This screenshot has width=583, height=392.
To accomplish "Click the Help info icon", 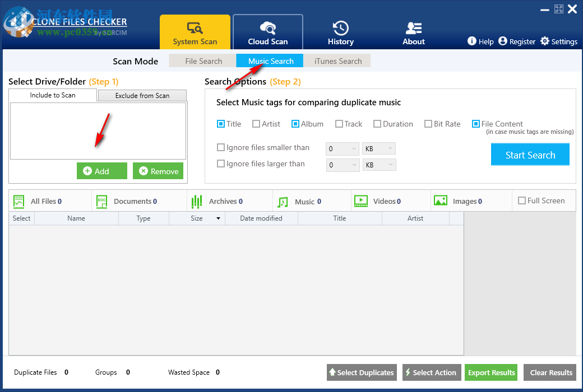I will 471,41.
